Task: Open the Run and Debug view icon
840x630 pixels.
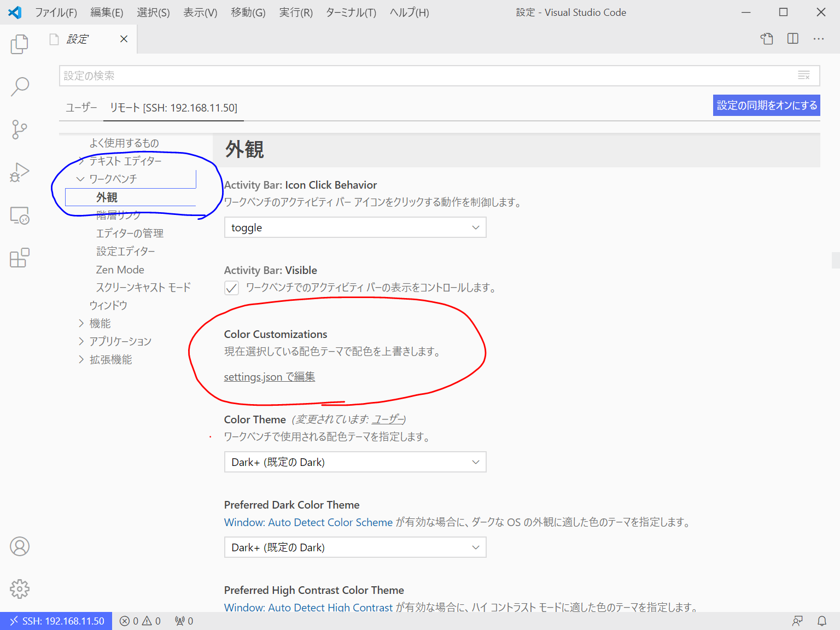Action: coord(20,172)
